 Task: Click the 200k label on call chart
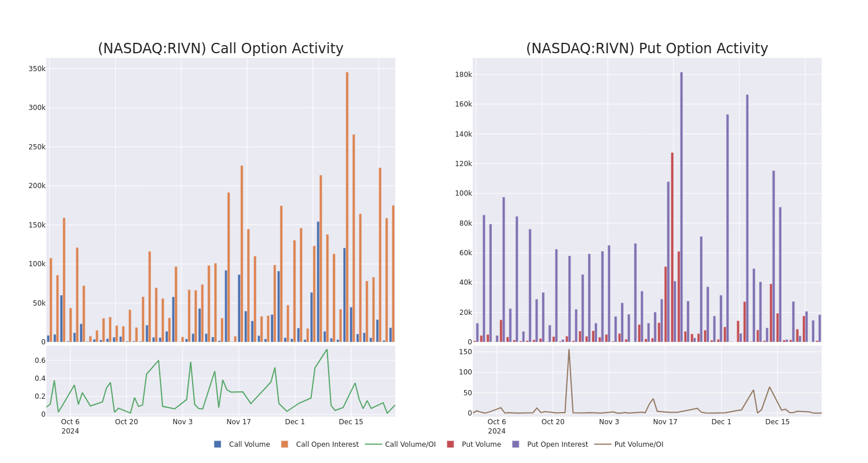(x=36, y=186)
